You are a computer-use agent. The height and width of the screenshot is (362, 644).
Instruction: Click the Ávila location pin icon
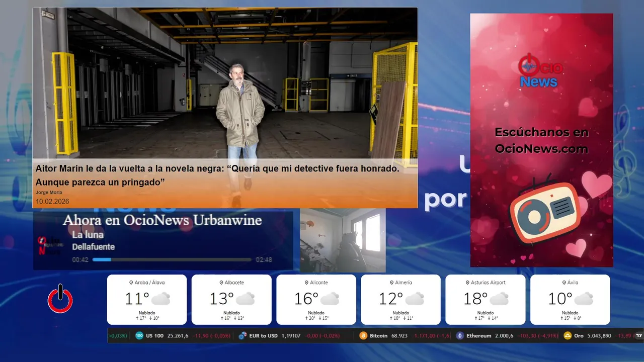tap(563, 283)
